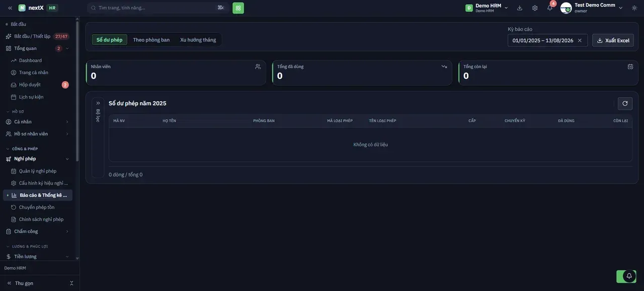This screenshot has width=644, height=291.
Task: Open Báo cáo & Thống kê menu item
Action: pos(38,195)
